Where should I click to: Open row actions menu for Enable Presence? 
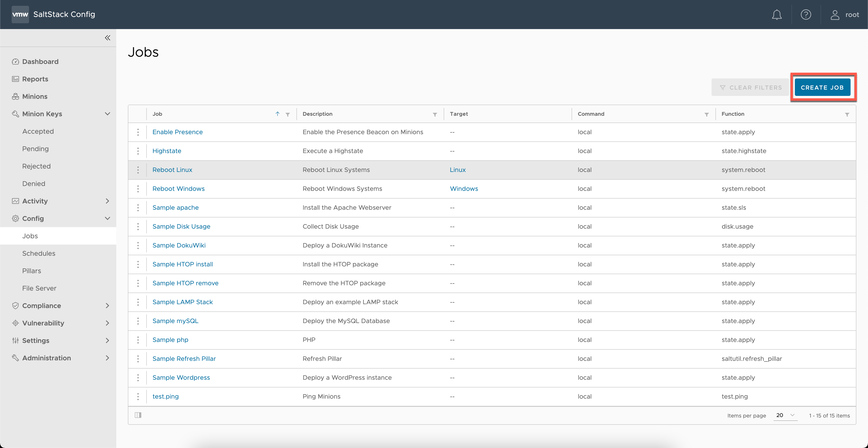(138, 132)
